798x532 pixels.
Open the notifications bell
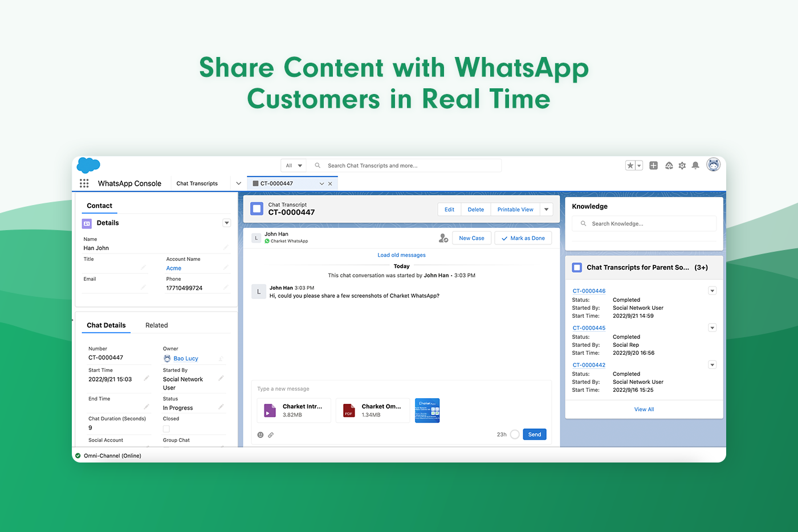coord(695,166)
